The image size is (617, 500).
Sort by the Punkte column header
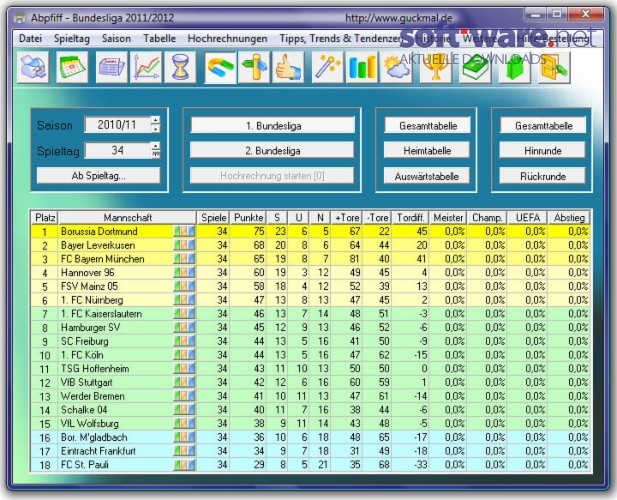pos(248,218)
